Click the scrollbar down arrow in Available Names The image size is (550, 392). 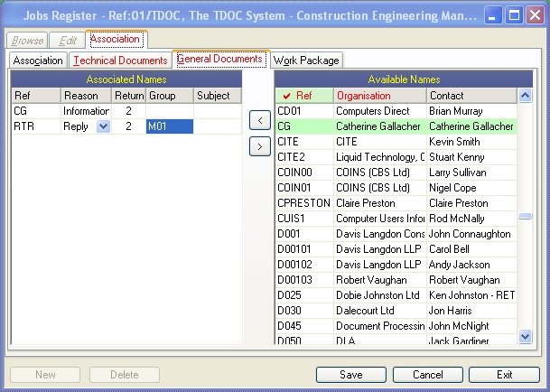pos(525,337)
